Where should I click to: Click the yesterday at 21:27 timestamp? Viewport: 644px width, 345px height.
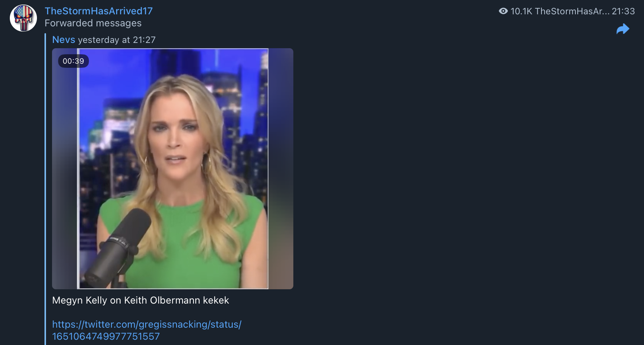click(x=117, y=40)
